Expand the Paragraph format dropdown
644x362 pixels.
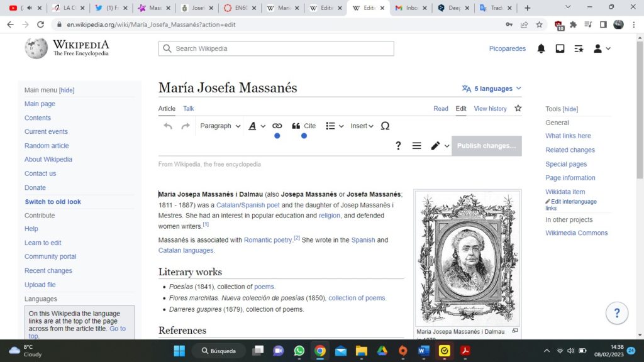[220, 126]
